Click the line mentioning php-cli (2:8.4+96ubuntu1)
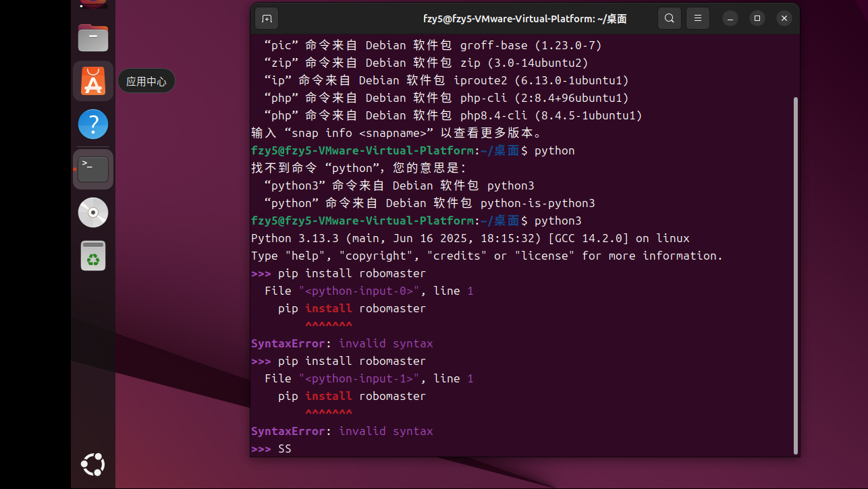 tap(446, 98)
